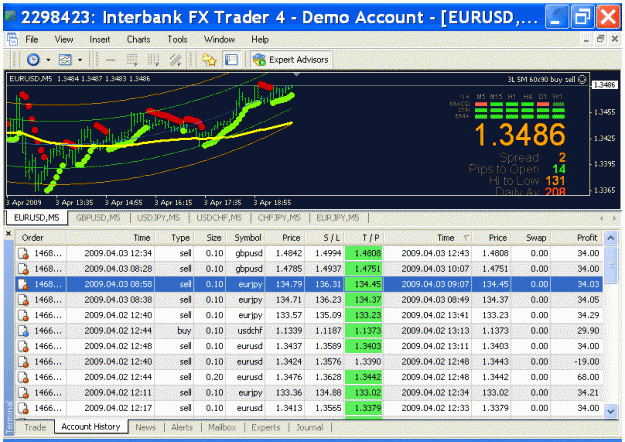Select the diagonal channel lines tool
Image resolution: width=625 pixels, height=442 pixels.
[x=175, y=60]
